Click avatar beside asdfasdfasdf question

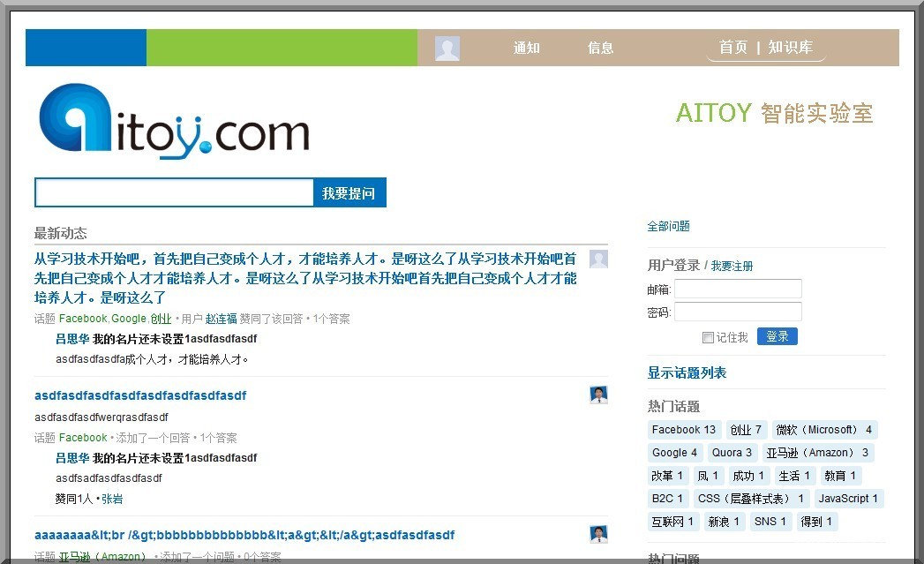(598, 395)
